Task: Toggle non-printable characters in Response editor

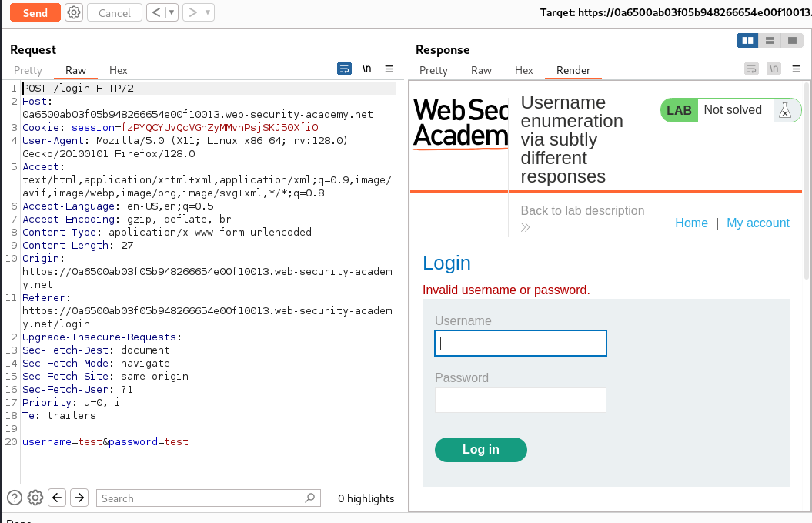Action: click(774, 69)
